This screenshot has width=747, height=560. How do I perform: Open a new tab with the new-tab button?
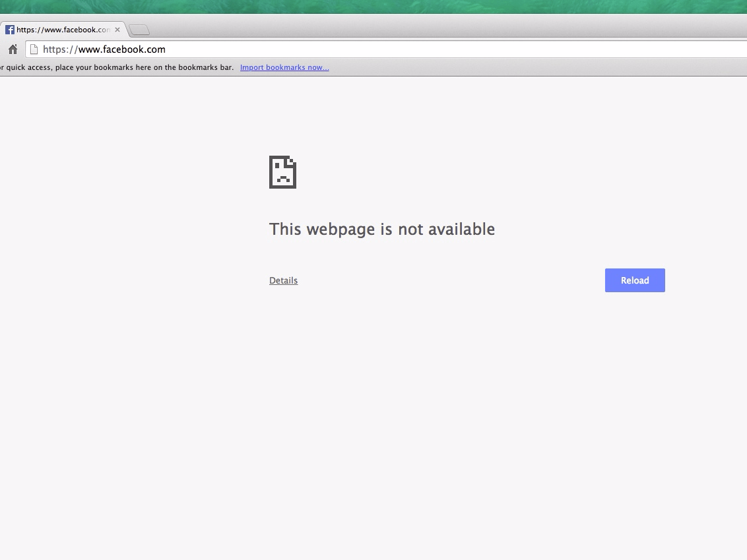pos(139,30)
